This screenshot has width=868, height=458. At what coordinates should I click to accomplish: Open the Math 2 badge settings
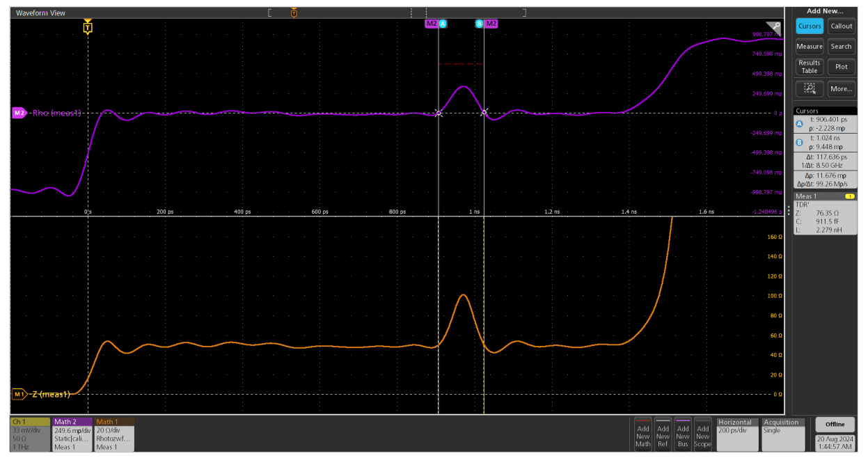click(x=72, y=434)
